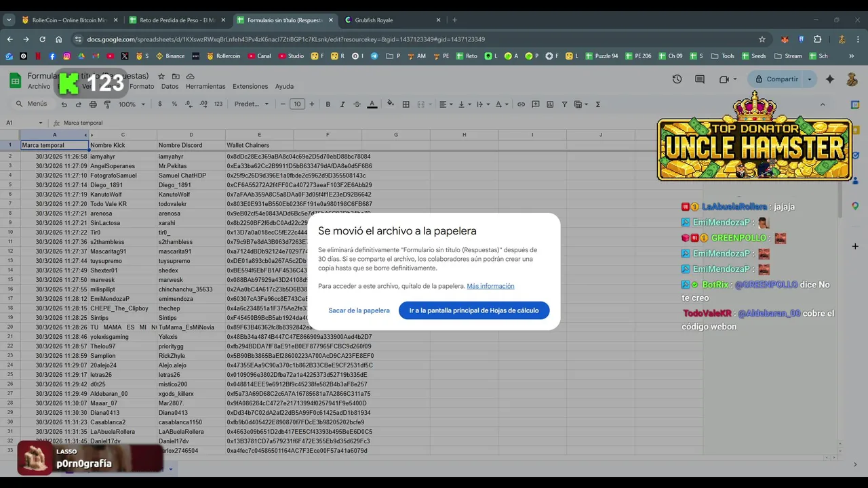Open the text color swatch
The height and width of the screenshot is (488, 868).
pos(372,104)
